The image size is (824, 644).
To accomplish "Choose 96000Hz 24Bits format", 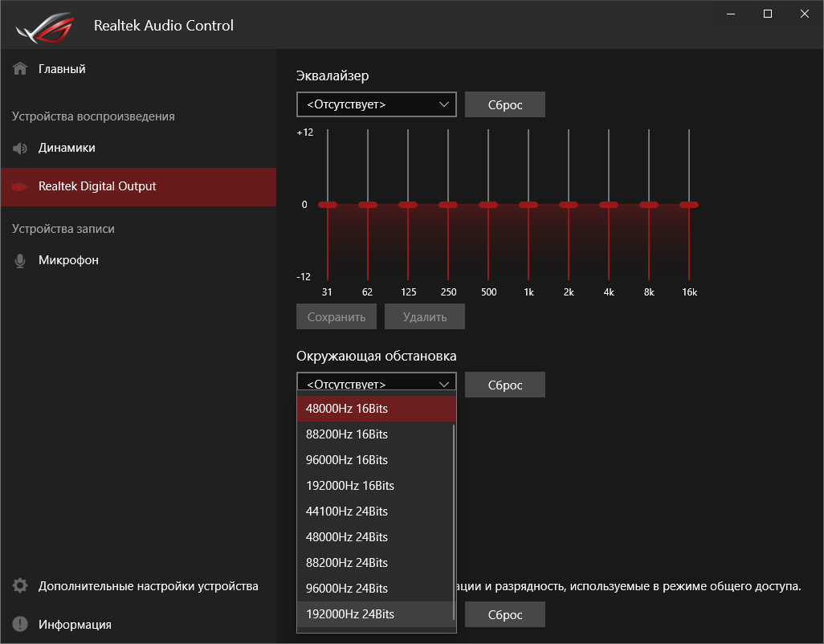I will coord(375,589).
